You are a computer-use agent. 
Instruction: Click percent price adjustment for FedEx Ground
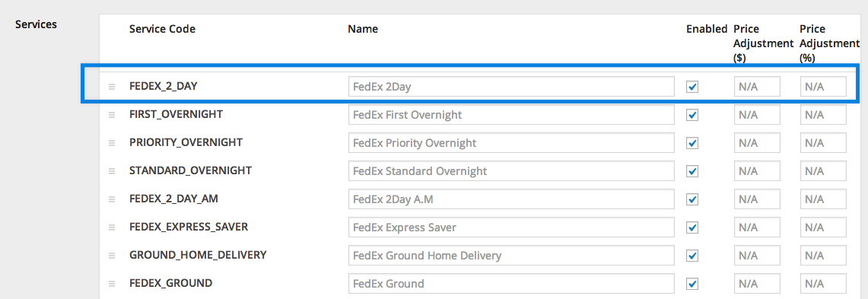point(823,284)
